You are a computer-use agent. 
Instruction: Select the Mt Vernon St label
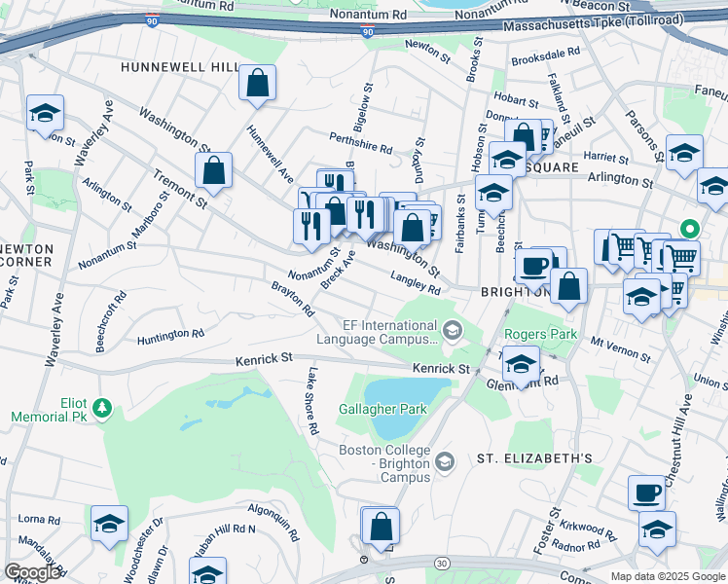pyautogui.click(x=621, y=349)
